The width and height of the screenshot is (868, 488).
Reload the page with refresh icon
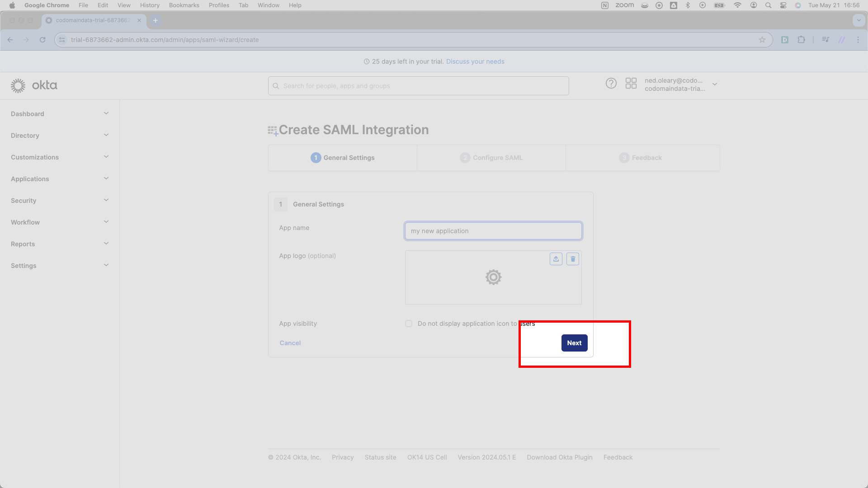pos(42,40)
